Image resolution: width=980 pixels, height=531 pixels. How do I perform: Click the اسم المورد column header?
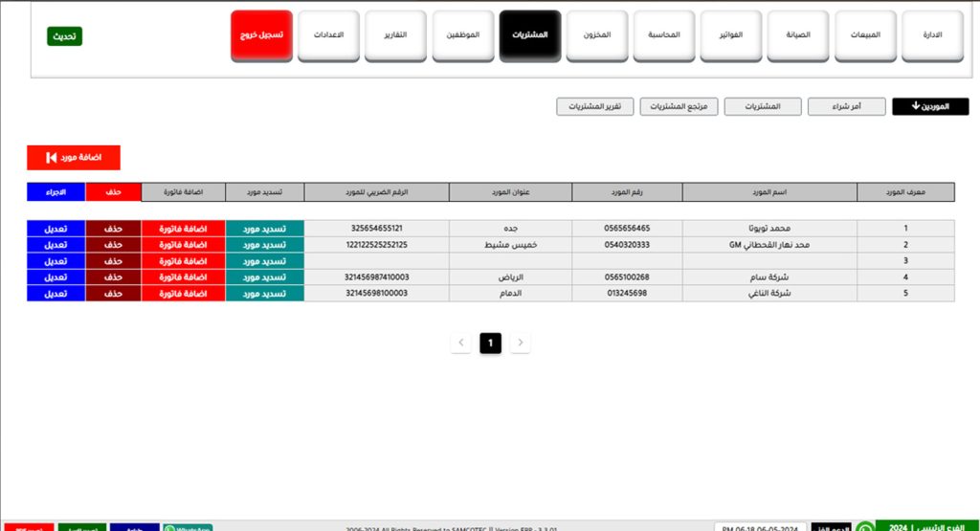click(x=769, y=192)
